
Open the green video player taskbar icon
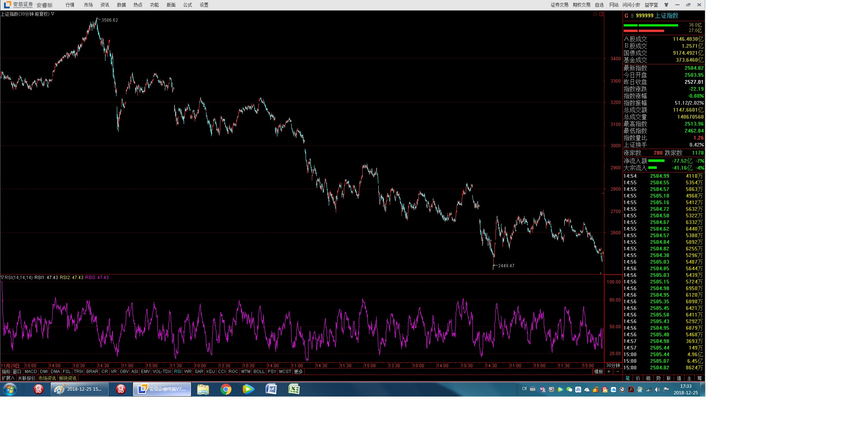click(x=248, y=389)
